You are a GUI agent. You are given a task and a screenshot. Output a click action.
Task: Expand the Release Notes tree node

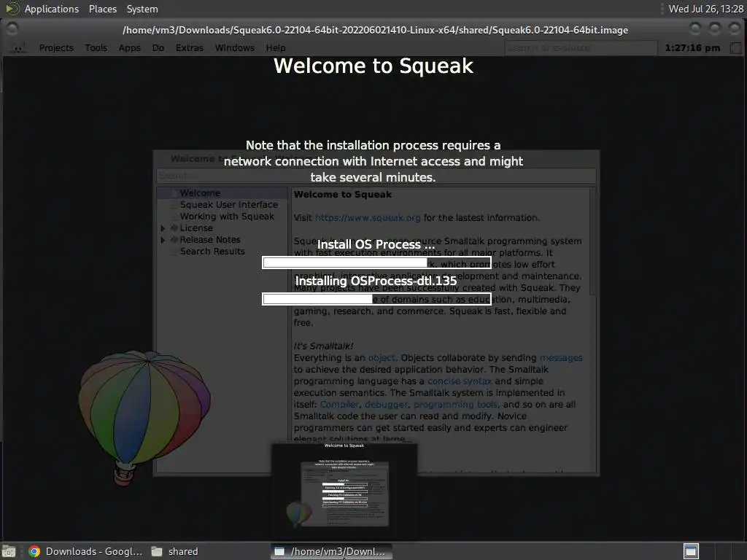point(163,240)
